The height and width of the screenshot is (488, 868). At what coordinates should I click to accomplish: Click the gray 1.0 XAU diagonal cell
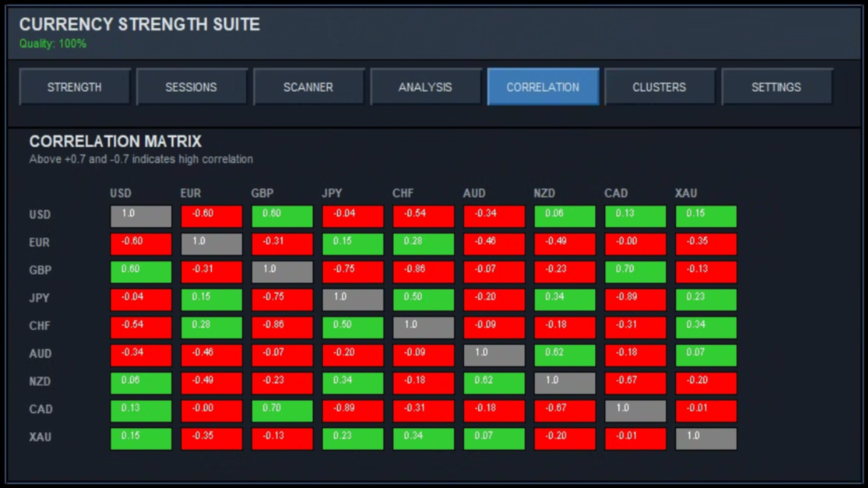pos(706,438)
